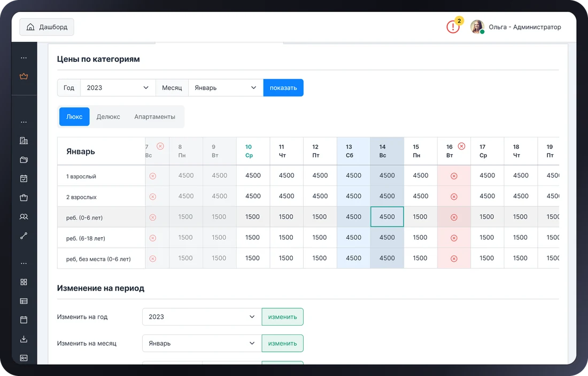Click the grid modules sidebar icon

(24, 282)
